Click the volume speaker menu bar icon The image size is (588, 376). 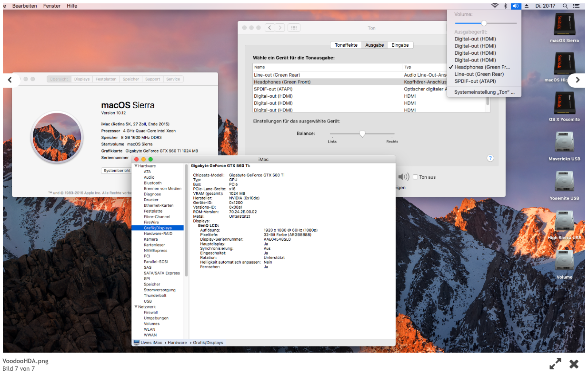tap(516, 6)
